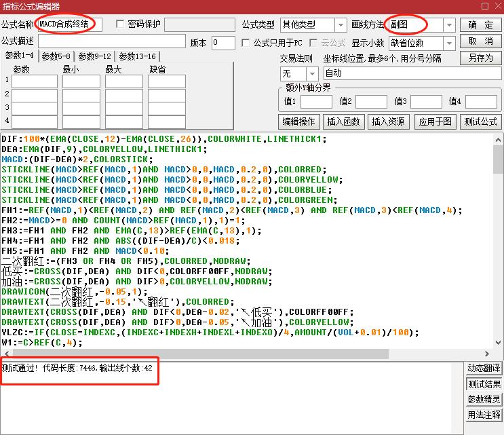The image size is (504, 435).
Task: Open the 显示小数 dropdown
Action: click(448, 43)
